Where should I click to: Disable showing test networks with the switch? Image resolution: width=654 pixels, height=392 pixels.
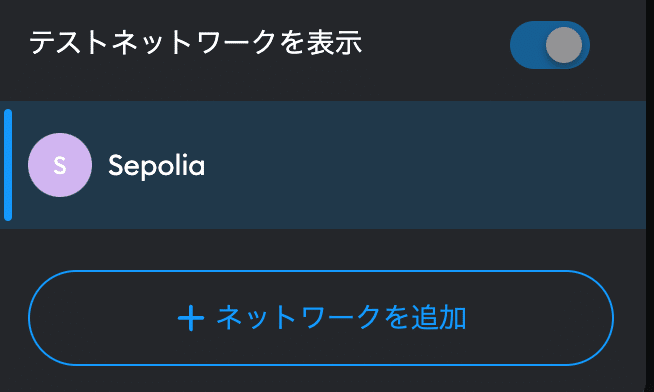(x=550, y=45)
